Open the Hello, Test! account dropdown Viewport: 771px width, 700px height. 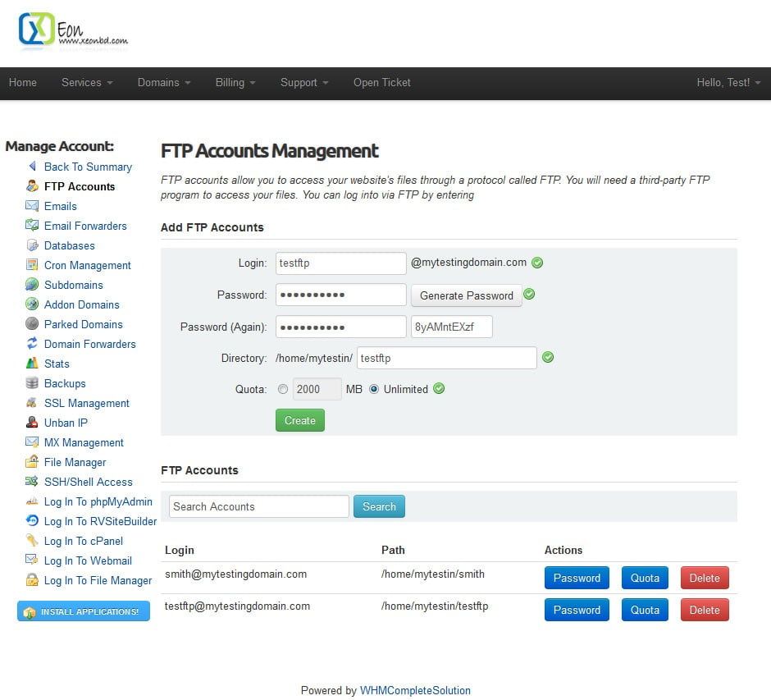coord(728,83)
